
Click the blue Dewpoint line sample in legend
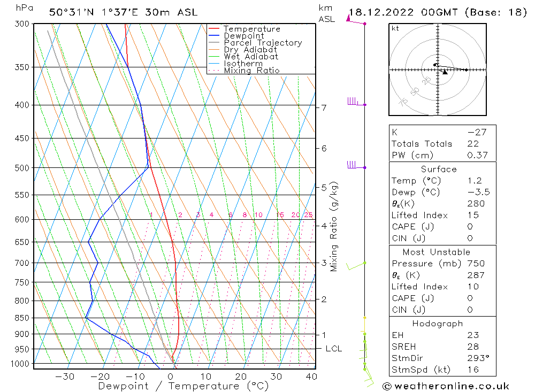(214, 35)
